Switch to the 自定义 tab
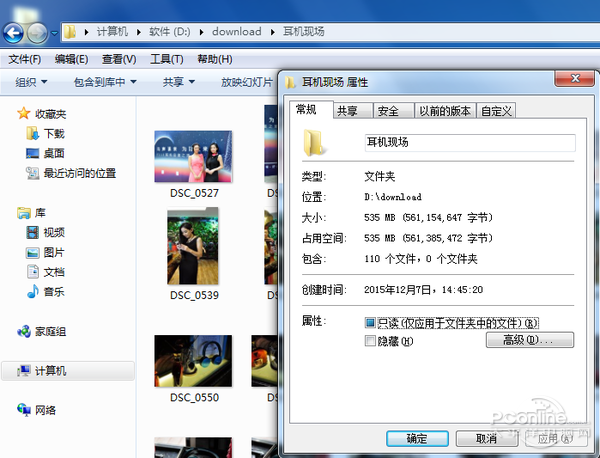600x458 pixels. coord(496,111)
